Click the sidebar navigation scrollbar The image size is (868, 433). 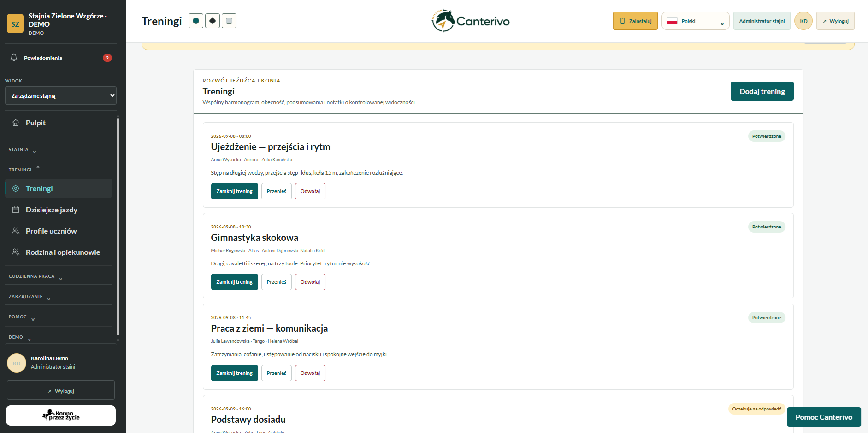tap(118, 227)
